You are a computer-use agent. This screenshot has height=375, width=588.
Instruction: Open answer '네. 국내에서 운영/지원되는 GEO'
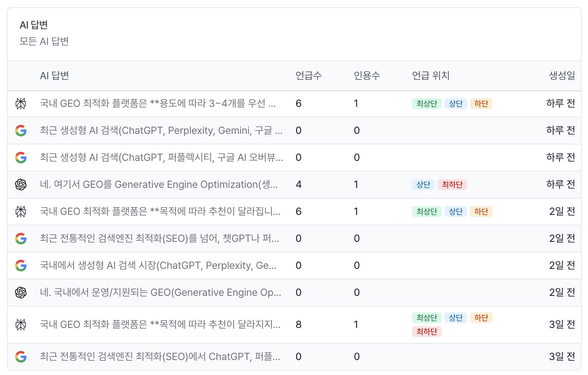tap(161, 293)
